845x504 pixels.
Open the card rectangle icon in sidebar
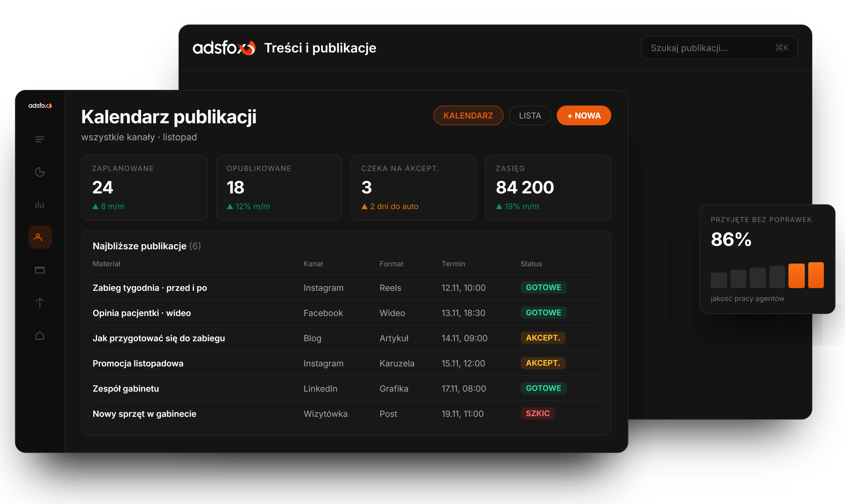[x=40, y=270]
